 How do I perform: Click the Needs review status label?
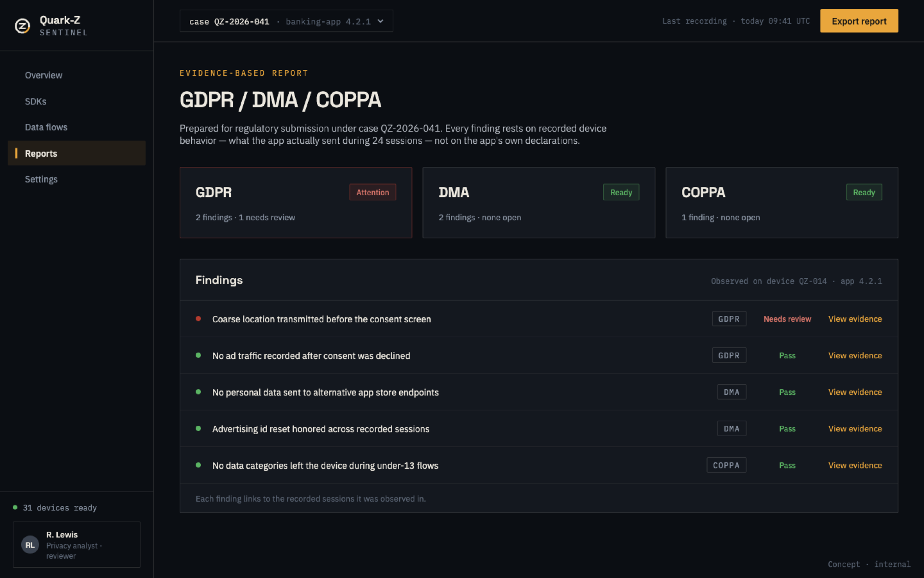point(787,319)
